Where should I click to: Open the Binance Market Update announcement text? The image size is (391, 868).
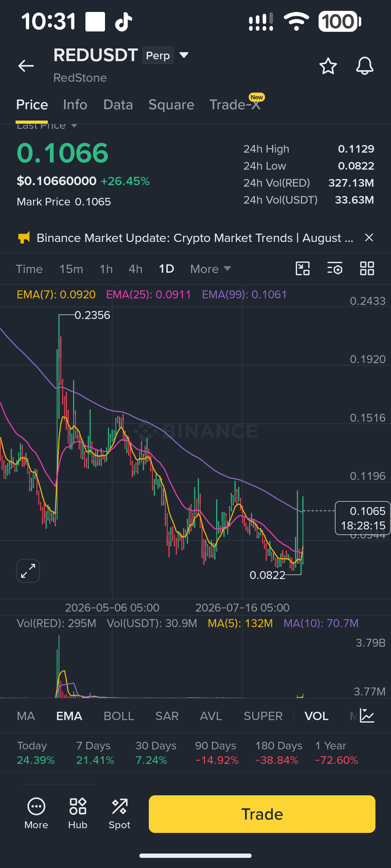click(195, 238)
